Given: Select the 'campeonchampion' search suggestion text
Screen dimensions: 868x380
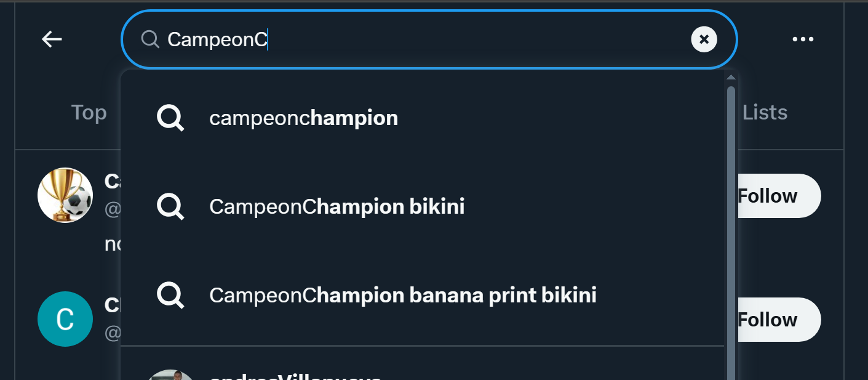Looking at the screenshot, I should 303,118.
